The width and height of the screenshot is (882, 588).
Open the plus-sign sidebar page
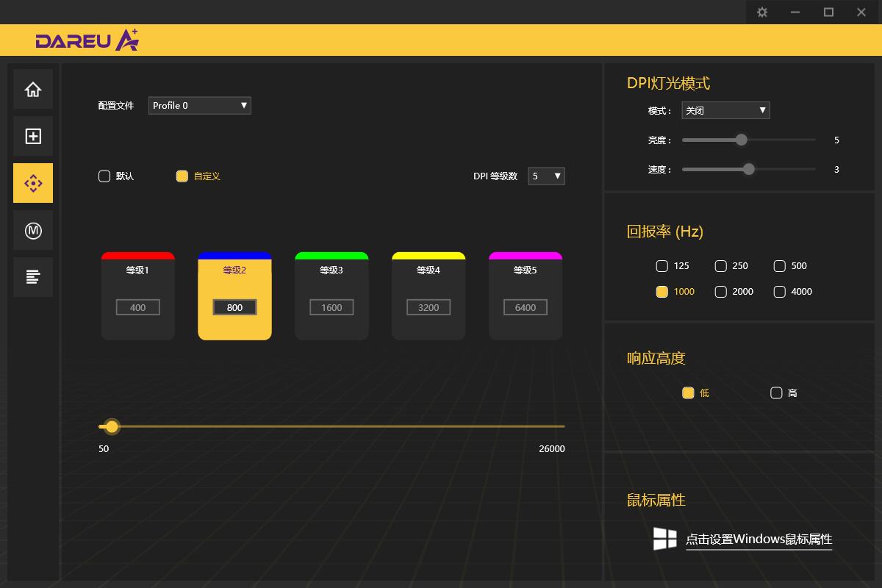click(33, 136)
